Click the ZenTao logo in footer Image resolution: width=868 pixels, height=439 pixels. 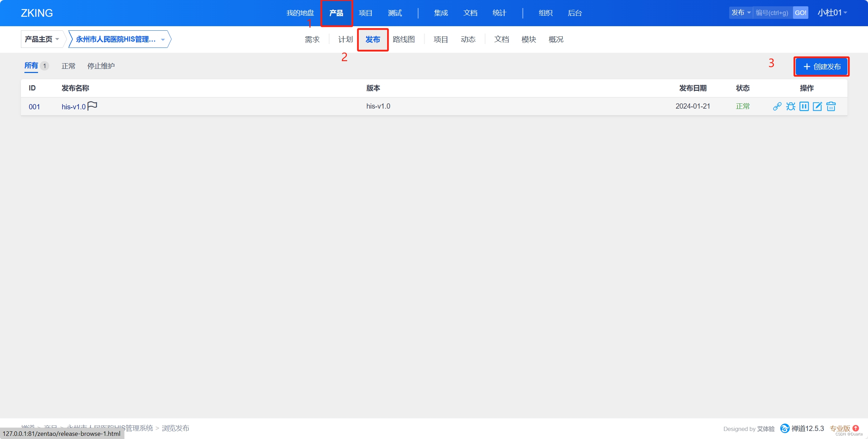coord(785,428)
